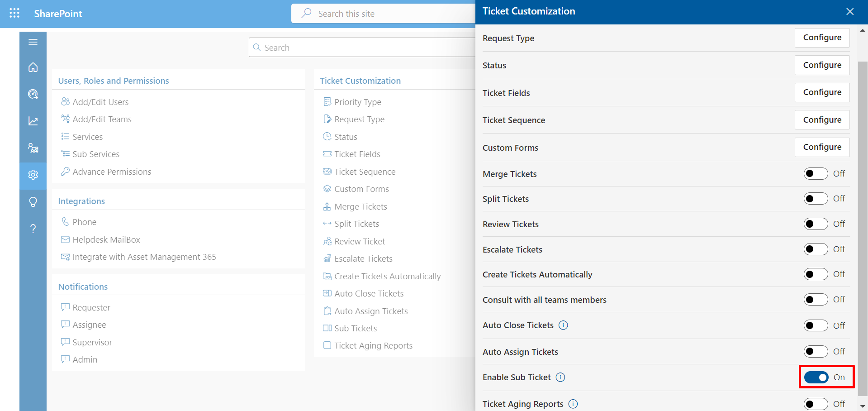Toggle Split Tickets switch on
Viewport: 868px width, 411px height.
pos(816,199)
